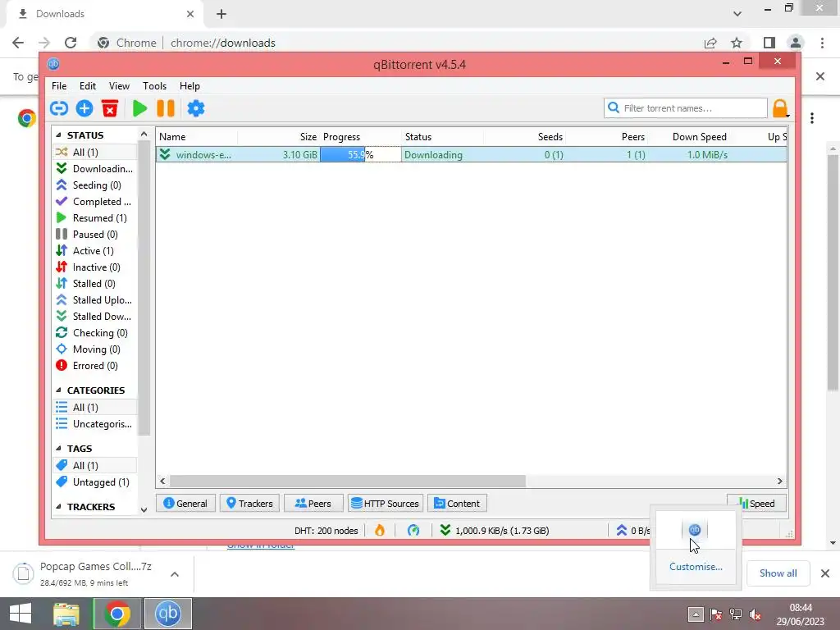
Task: Select the Downloading status filter
Action: [x=94, y=169]
